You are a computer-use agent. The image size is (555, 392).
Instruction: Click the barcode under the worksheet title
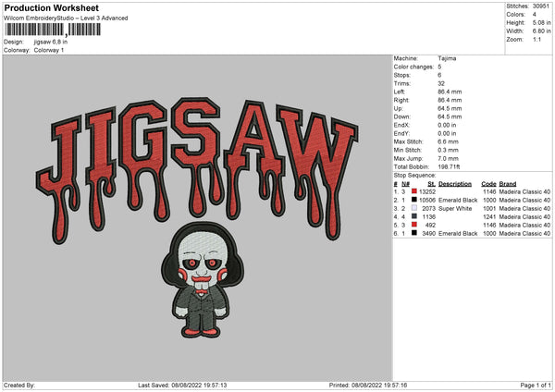(x=53, y=30)
